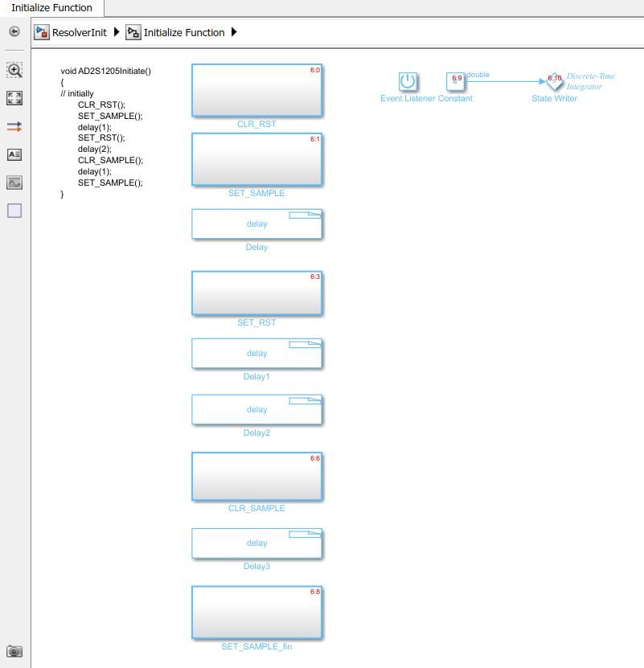Screen dimensions: 644x668
Task: Click the State Writer label text
Action: coord(555,98)
